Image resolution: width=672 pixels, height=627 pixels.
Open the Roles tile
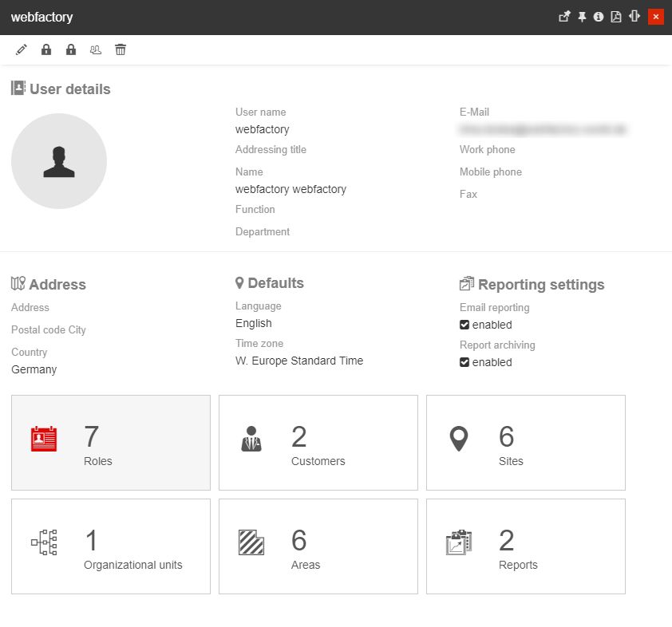111,443
